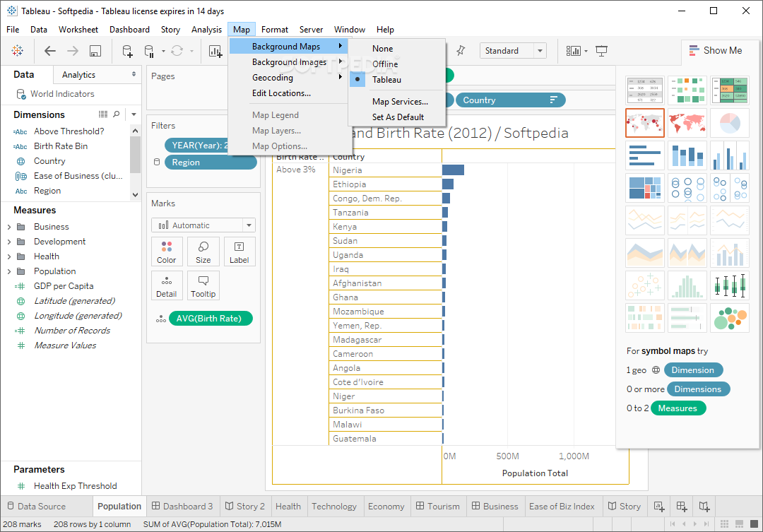The width and height of the screenshot is (763, 532).
Task: Click the Show/Hide Cards icon
Action: coord(573,51)
